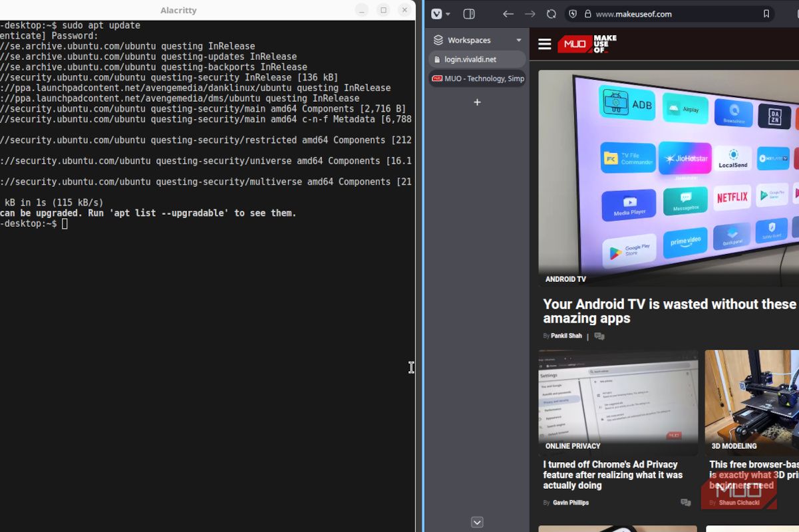799x532 pixels.
Task: Minimize the Alacritty terminal window
Action: click(361, 10)
